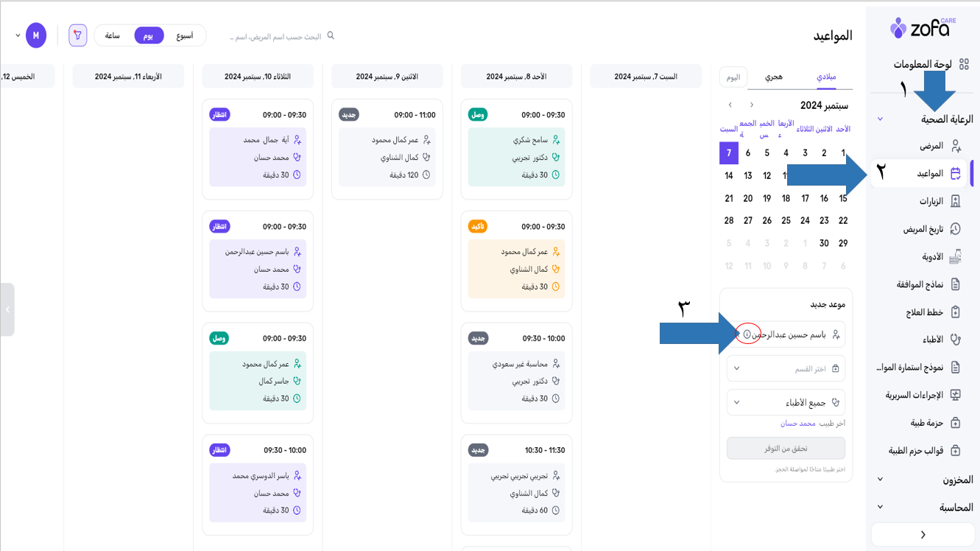Switch calendar to هجري tab
This screenshot has height=551, width=980.
774,77
